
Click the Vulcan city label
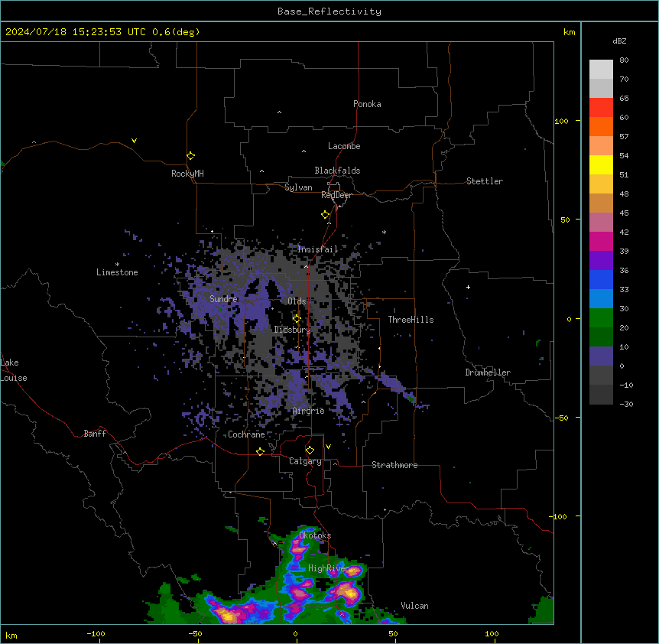pyautogui.click(x=415, y=606)
